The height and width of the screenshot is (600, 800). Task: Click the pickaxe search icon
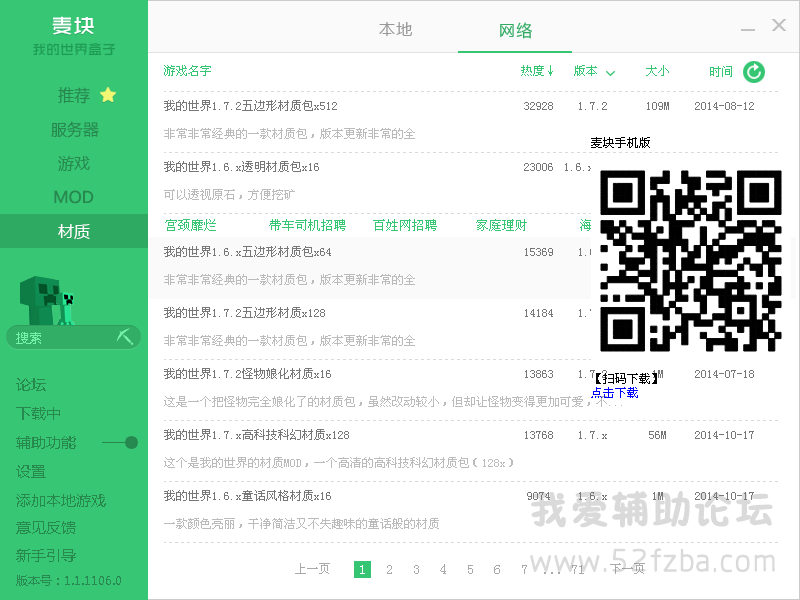tap(124, 337)
